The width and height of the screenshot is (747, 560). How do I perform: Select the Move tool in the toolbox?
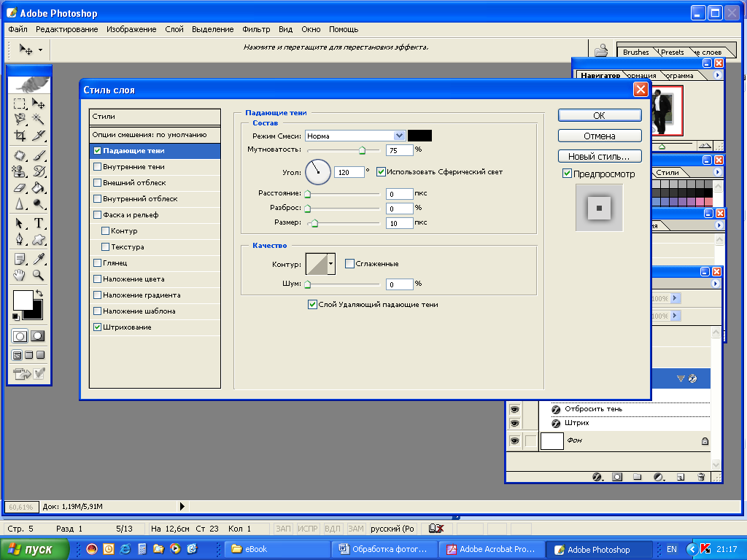(39, 104)
